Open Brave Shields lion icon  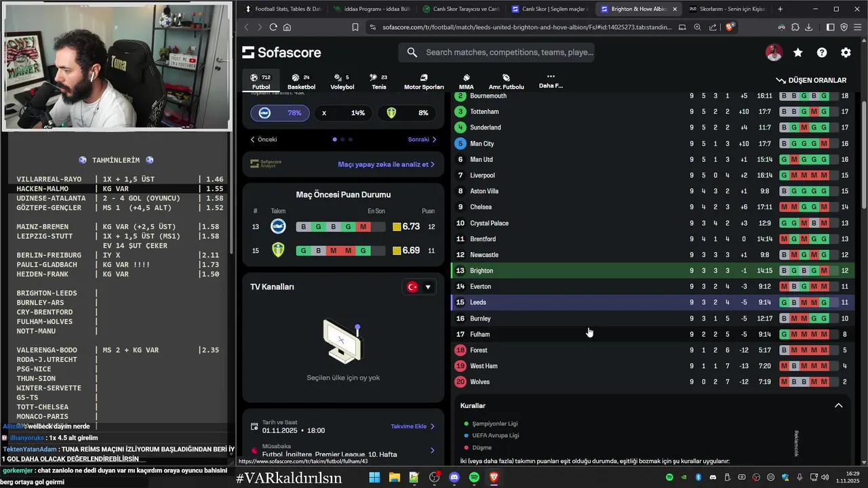[x=730, y=27]
